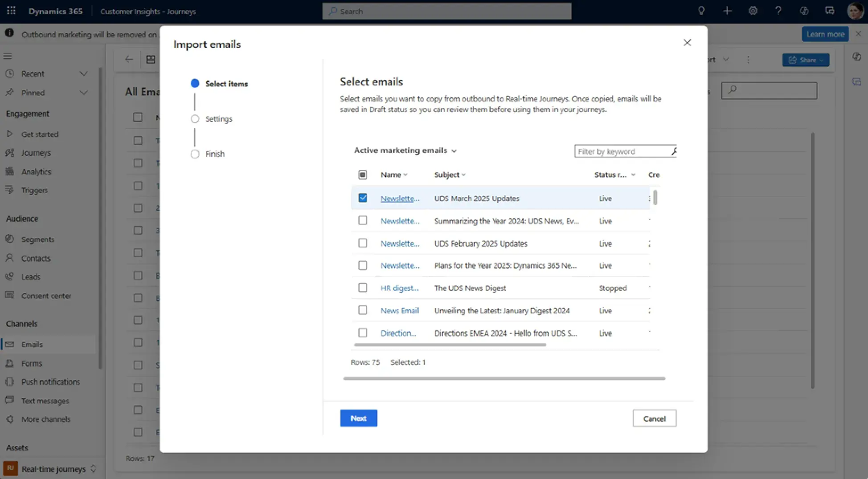This screenshot has height=479, width=868.
Task: Expand the Active marketing emails view dropdown
Action: pyautogui.click(x=405, y=150)
